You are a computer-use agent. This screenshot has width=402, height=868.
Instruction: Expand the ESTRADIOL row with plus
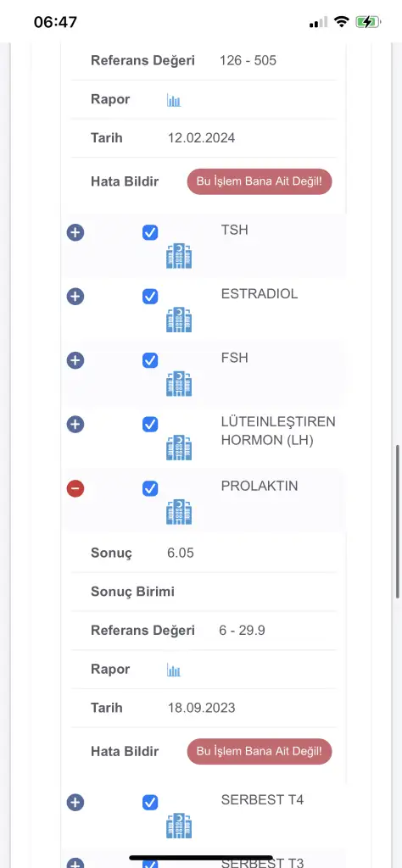point(75,297)
